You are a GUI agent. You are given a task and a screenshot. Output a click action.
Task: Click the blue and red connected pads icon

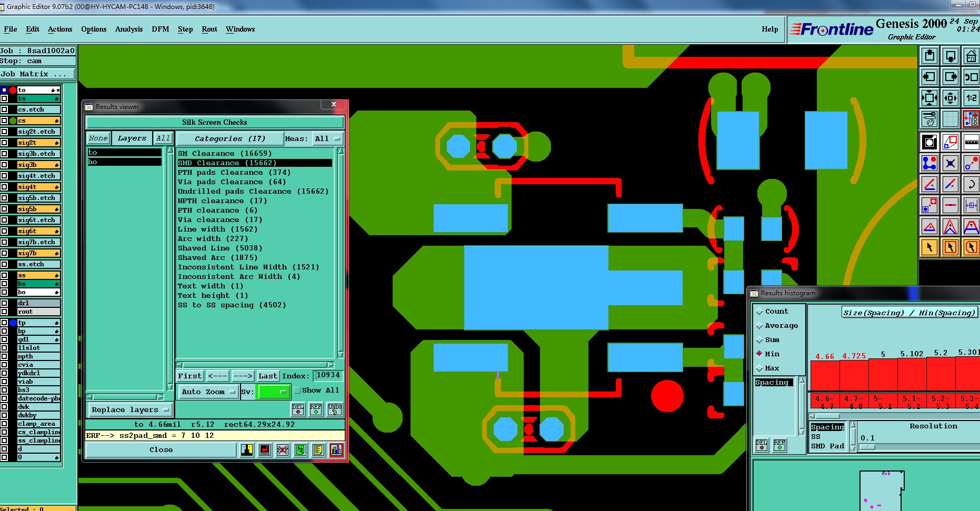(929, 163)
